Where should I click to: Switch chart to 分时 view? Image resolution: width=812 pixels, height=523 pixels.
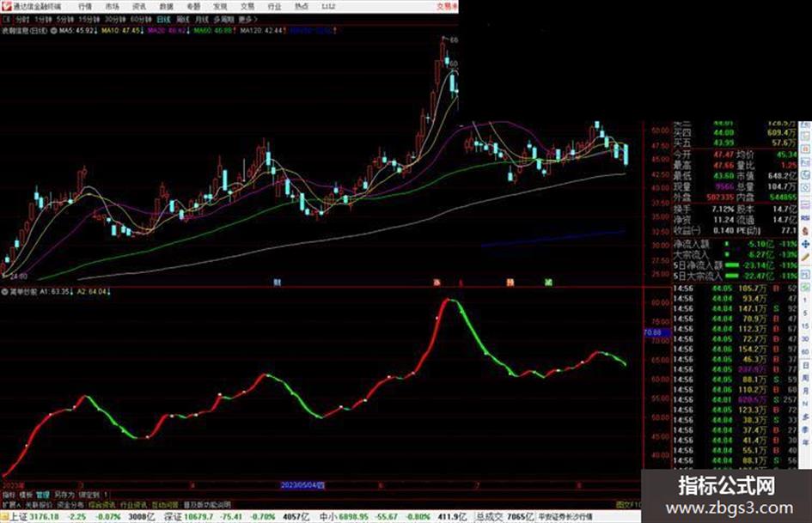pyautogui.click(x=21, y=19)
